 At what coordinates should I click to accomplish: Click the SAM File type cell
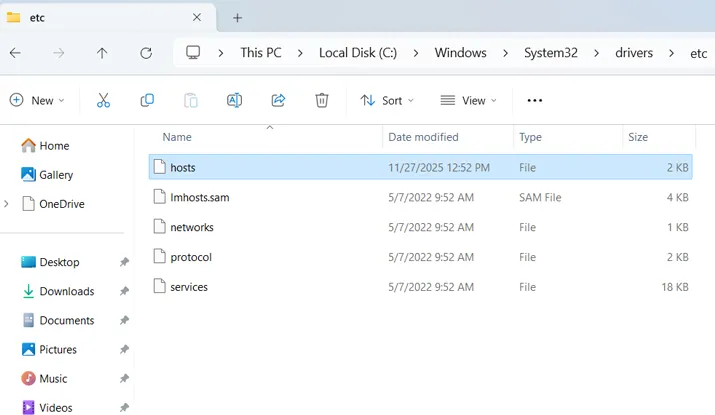[540, 197]
